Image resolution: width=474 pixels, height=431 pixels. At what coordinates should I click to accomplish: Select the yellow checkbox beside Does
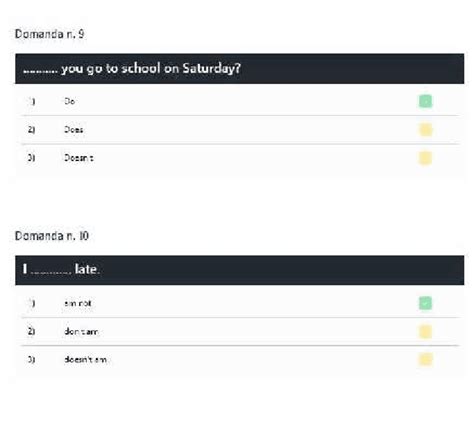coord(425,130)
